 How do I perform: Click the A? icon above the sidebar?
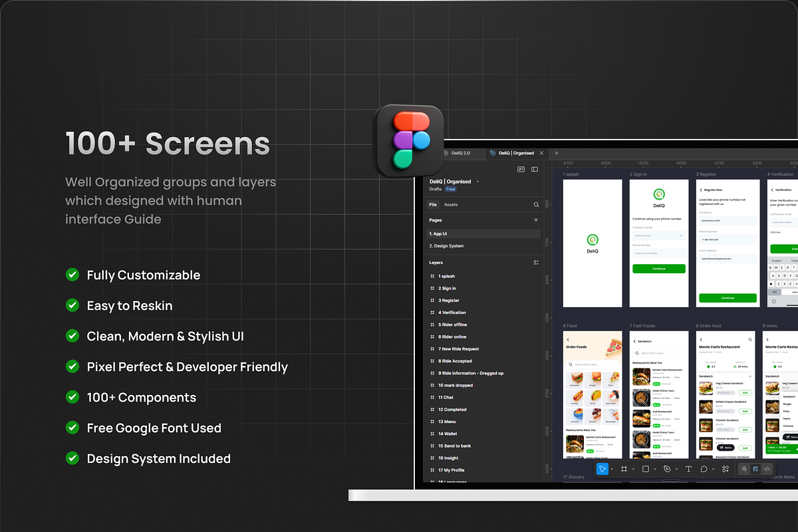point(521,170)
